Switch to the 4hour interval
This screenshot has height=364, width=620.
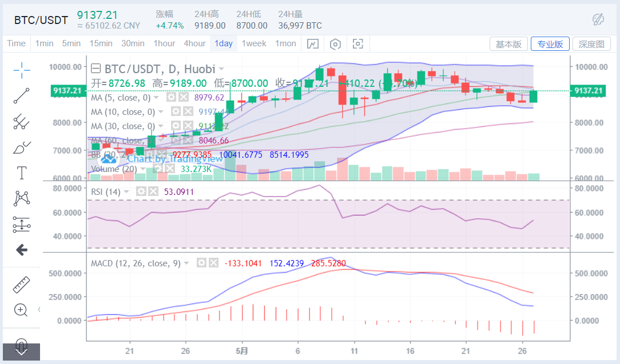(194, 43)
